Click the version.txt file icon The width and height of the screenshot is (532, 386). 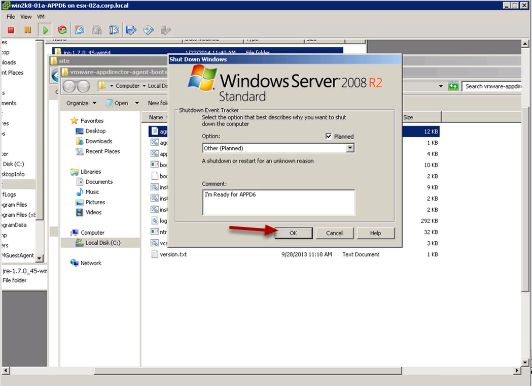point(154,254)
